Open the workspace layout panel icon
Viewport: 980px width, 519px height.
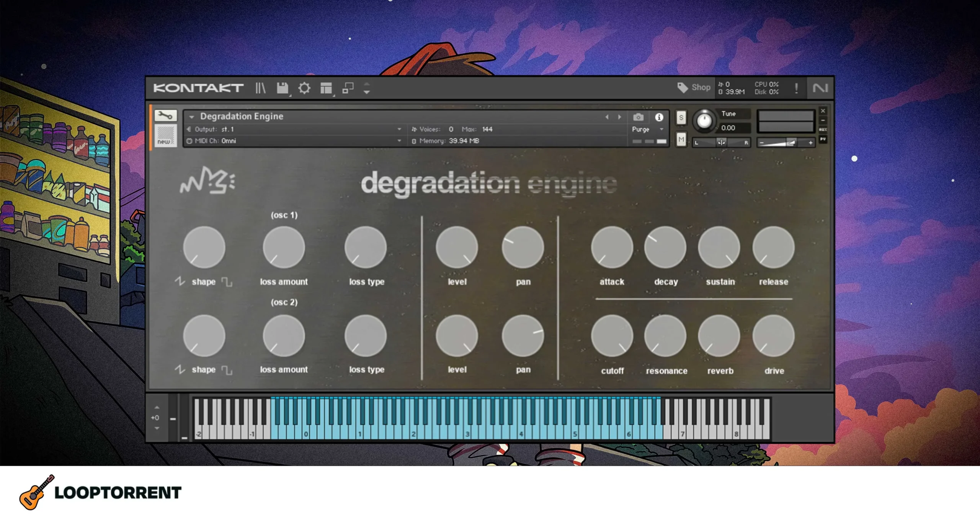tap(326, 88)
